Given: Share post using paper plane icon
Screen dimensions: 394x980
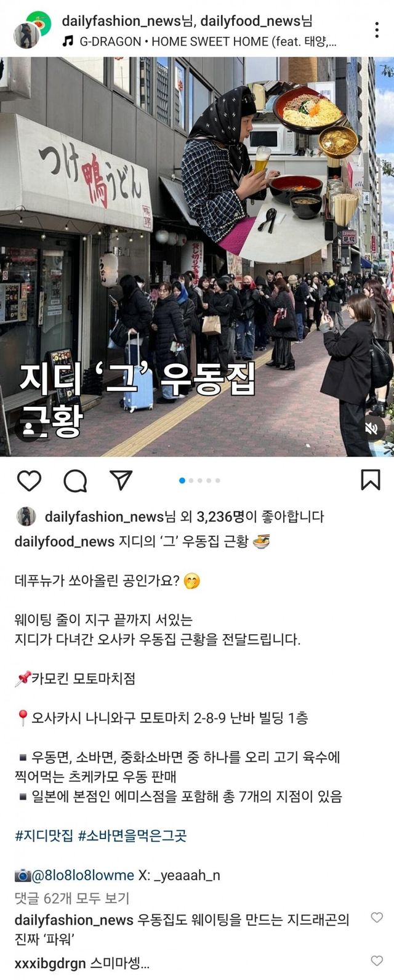Looking at the screenshot, I should click(121, 480).
